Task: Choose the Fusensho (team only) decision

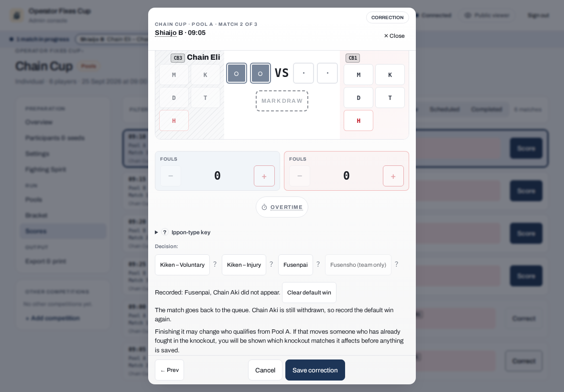Action: point(358,265)
